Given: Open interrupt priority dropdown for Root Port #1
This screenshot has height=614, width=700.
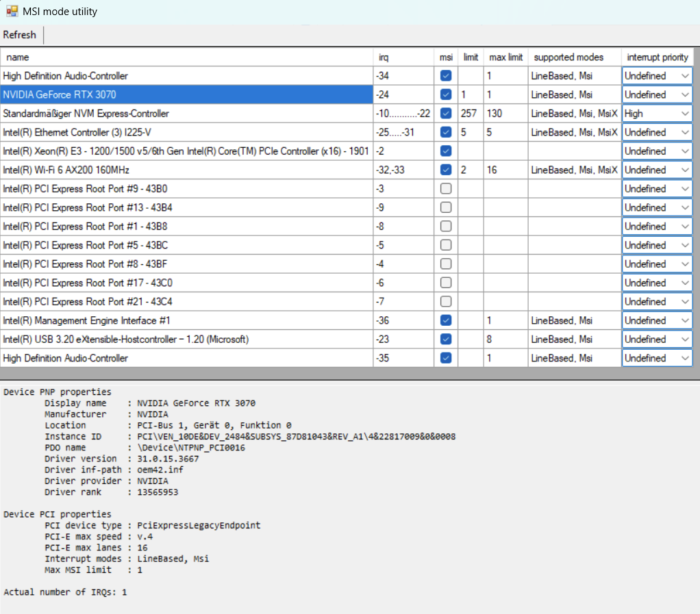Looking at the screenshot, I should point(657,227).
